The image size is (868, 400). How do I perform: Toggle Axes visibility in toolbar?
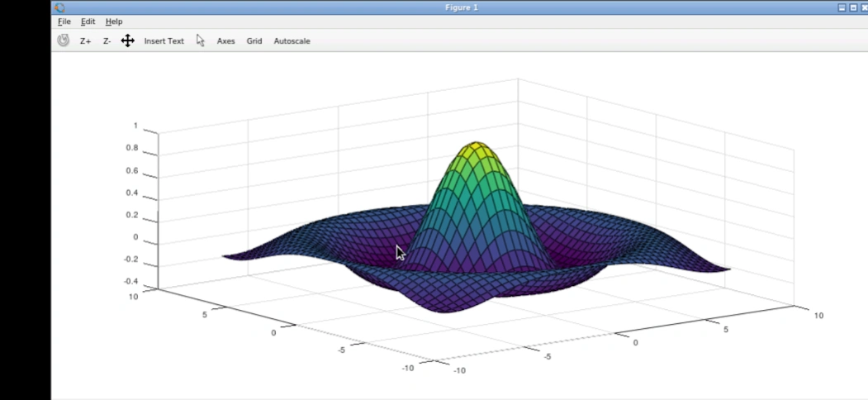click(x=225, y=40)
